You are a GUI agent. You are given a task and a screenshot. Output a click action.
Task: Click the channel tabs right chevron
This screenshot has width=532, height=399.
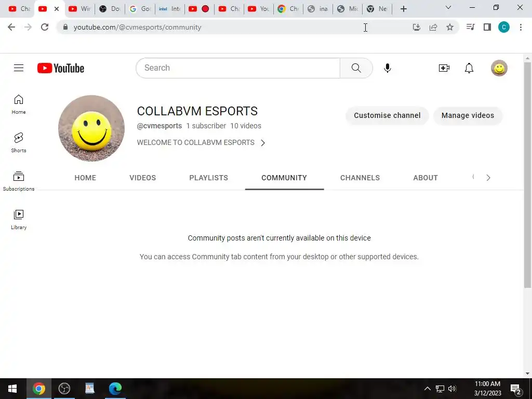(488, 178)
